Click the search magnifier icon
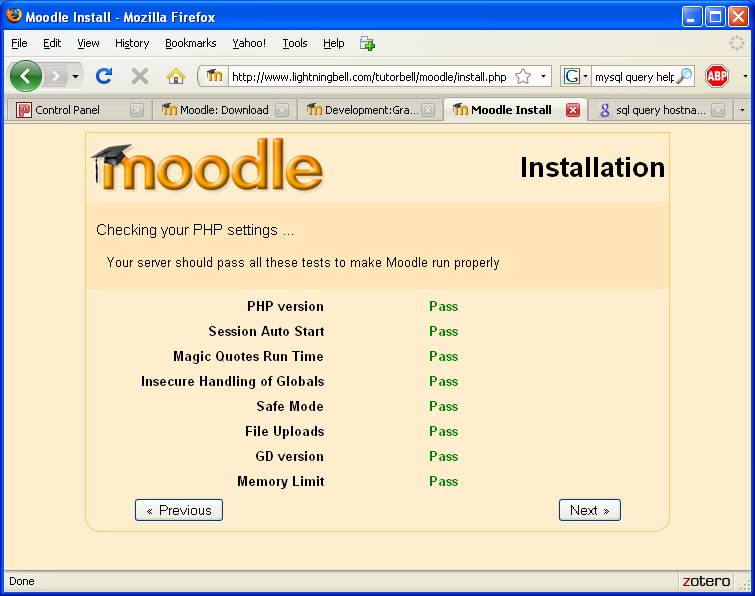This screenshot has height=596, width=755. coord(685,77)
